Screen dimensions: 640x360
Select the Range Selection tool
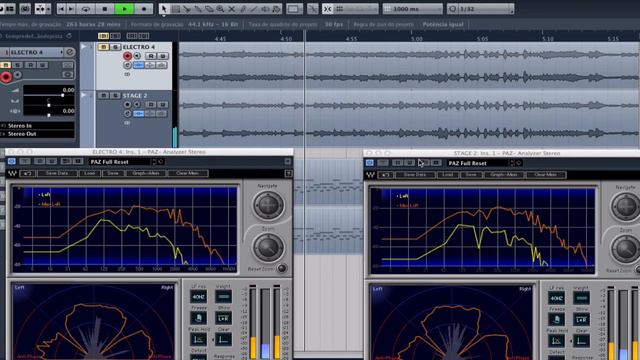176,9
